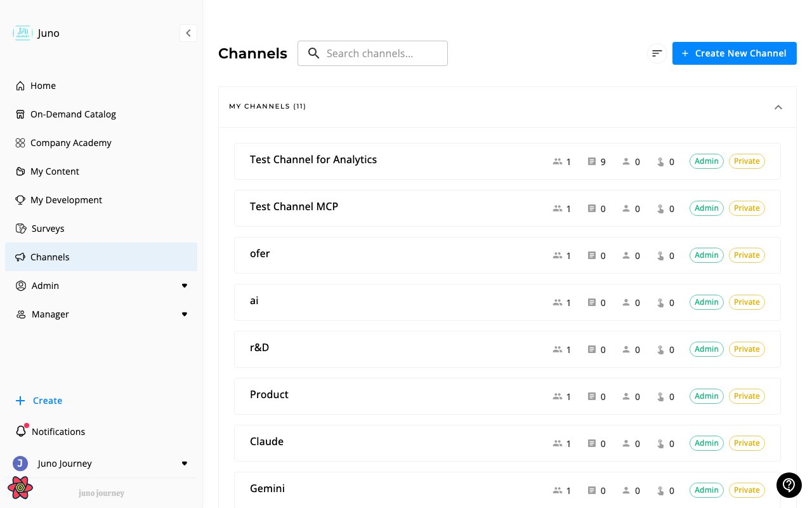812x508 pixels.
Task: Click the Private tag on ofer row
Action: (x=747, y=255)
